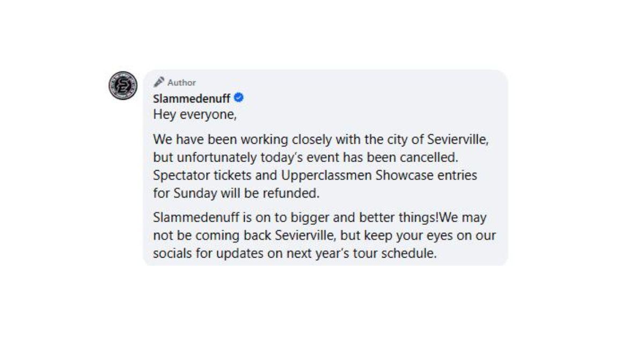Click the Author pencil icon
Viewport: 644px width, 337px height.
tap(159, 83)
